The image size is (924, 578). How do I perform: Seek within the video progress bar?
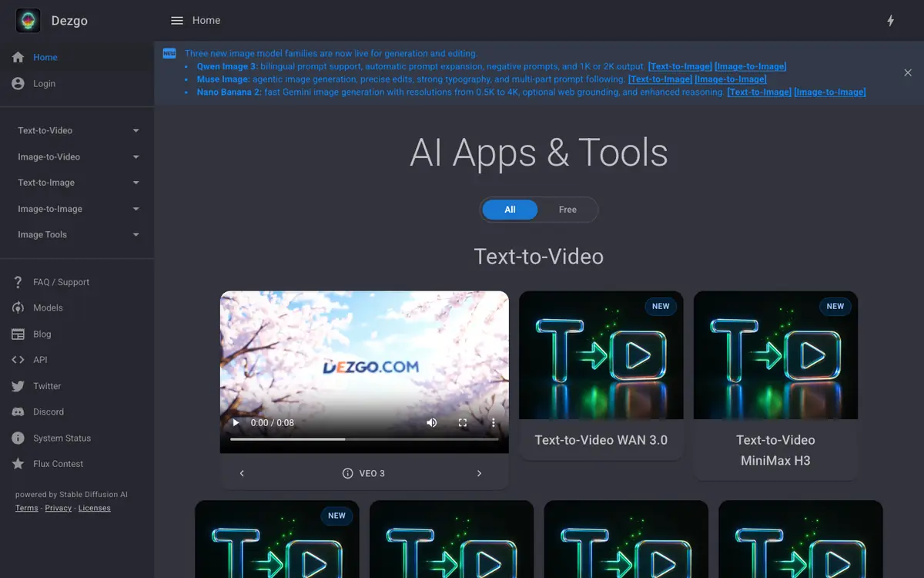click(364, 439)
